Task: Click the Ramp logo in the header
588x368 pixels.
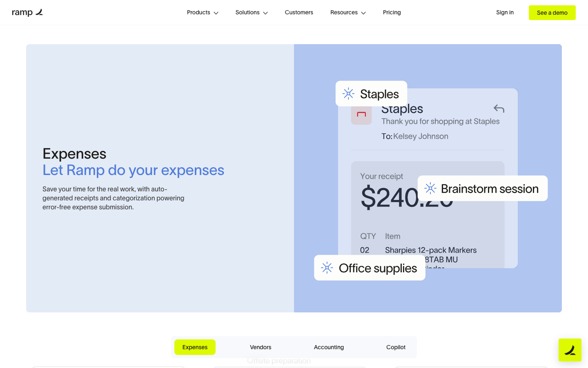Action: pyautogui.click(x=27, y=13)
